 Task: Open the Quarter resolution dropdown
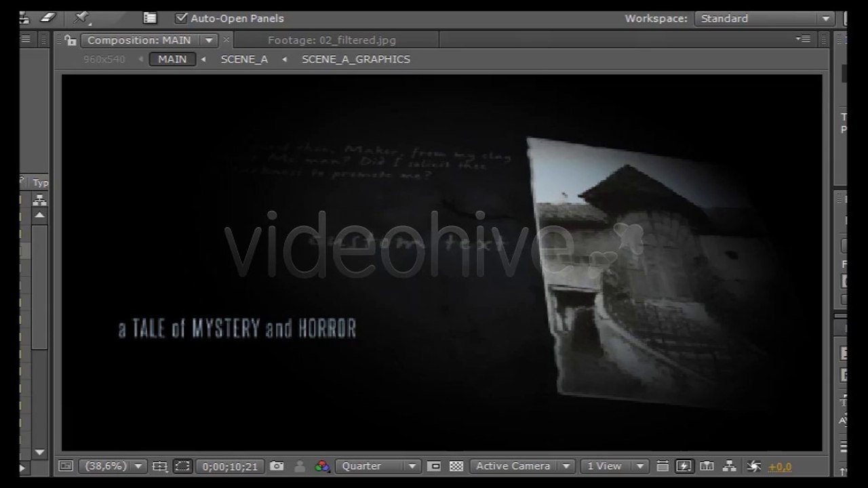(x=378, y=466)
